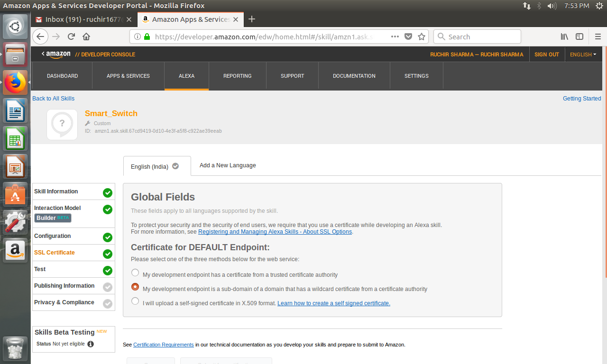Open System Settings wrench icon
The image size is (607, 364).
[15, 222]
